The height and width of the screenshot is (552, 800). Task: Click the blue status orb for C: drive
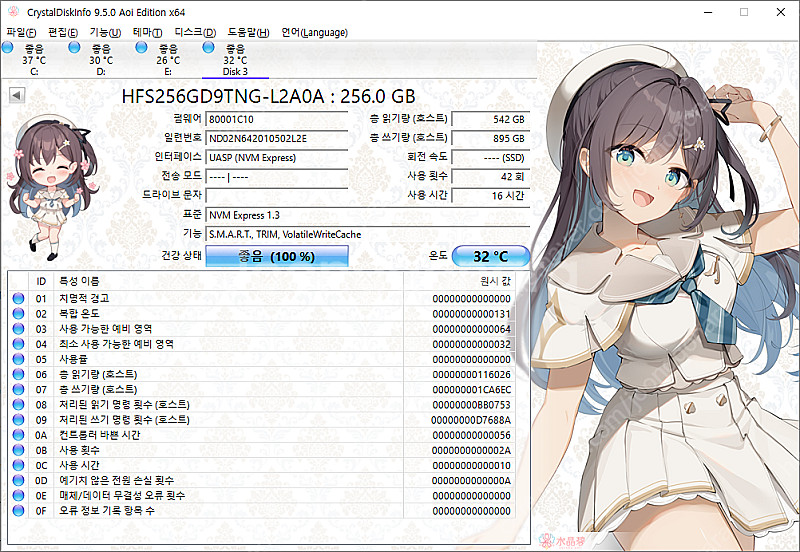[8, 47]
